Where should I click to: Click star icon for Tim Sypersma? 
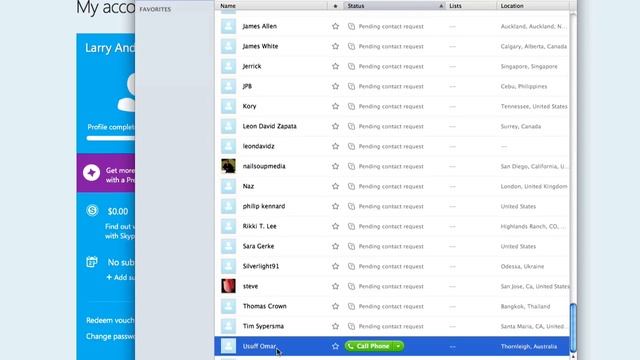tap(335, 326)
